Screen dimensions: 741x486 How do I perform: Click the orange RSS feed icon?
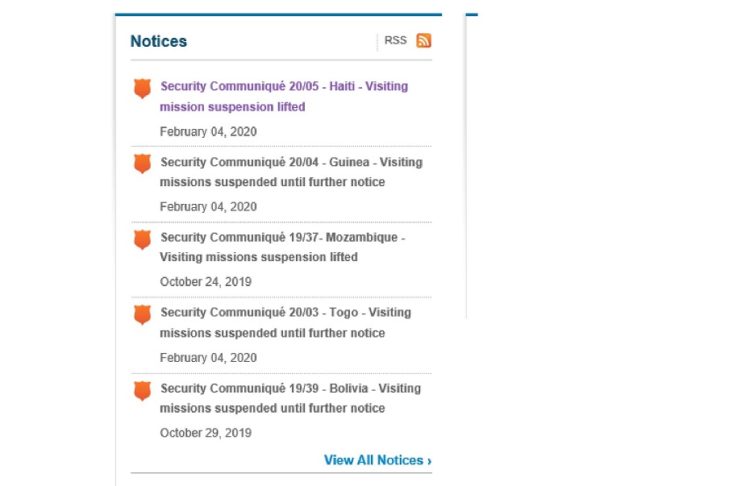pos(423,41)
